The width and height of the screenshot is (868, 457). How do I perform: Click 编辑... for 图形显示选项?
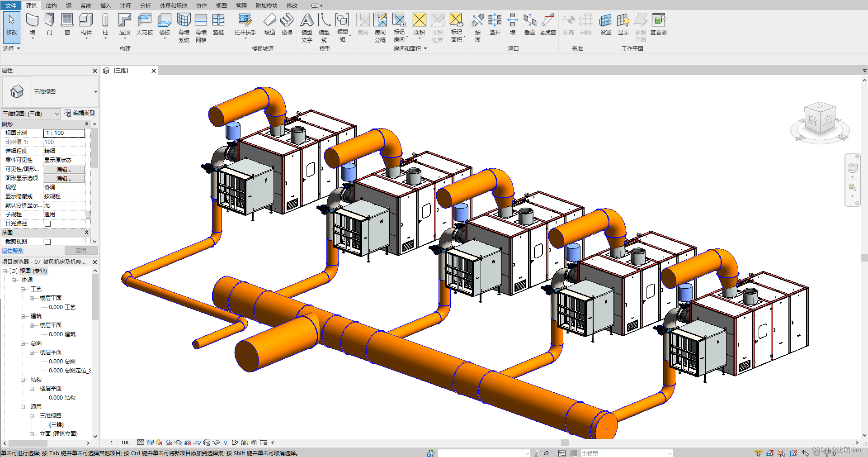(64, 178)
